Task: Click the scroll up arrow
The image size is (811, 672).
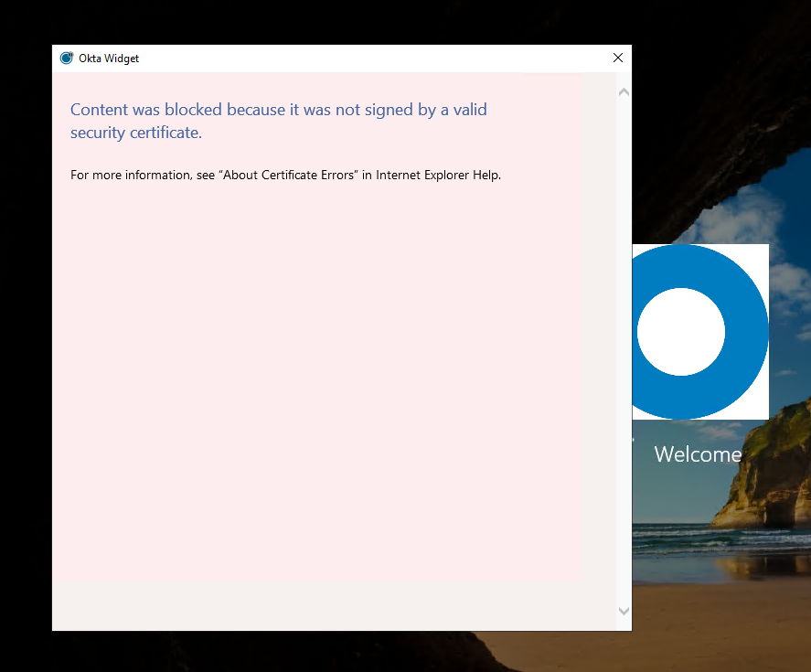Action: [624, 91]
